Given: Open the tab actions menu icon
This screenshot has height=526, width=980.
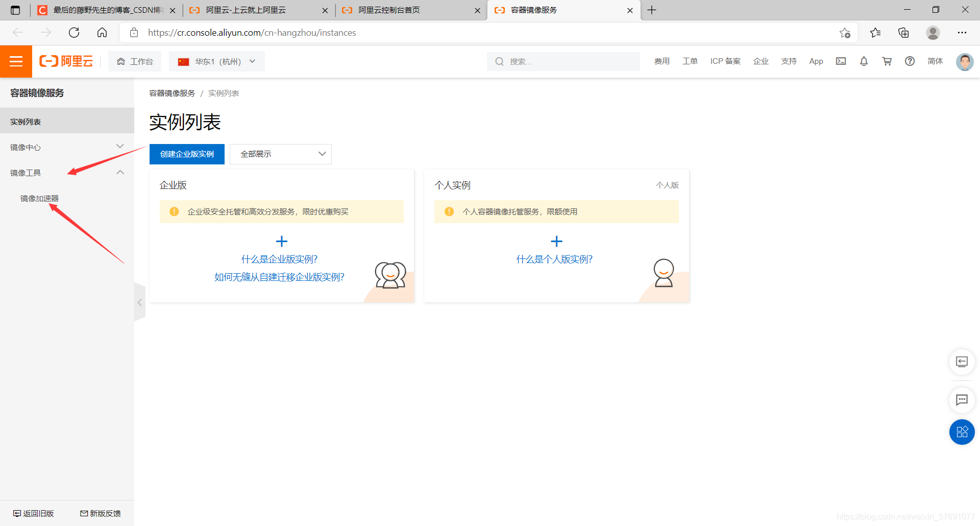Looking at the screenshot, I should [x=15, y=10].
